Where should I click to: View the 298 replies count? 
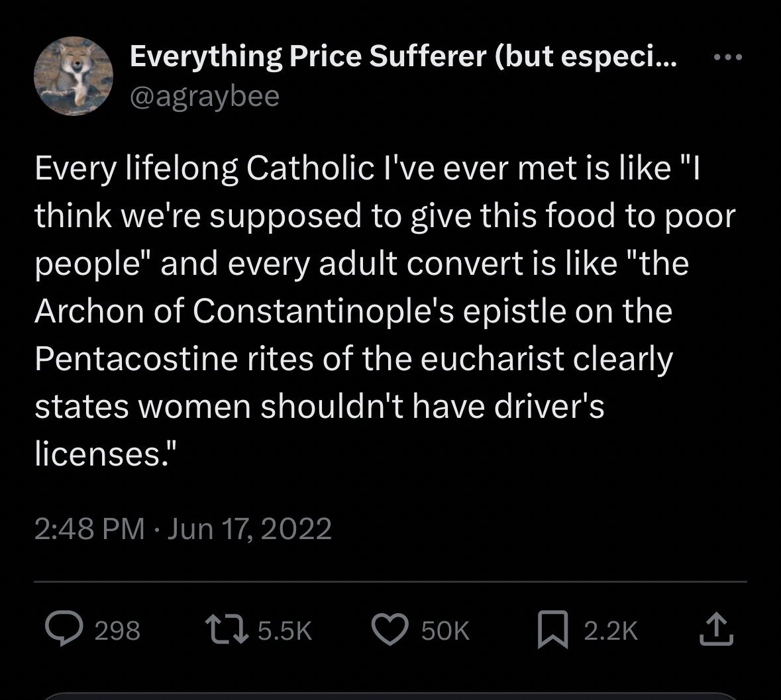117,630
